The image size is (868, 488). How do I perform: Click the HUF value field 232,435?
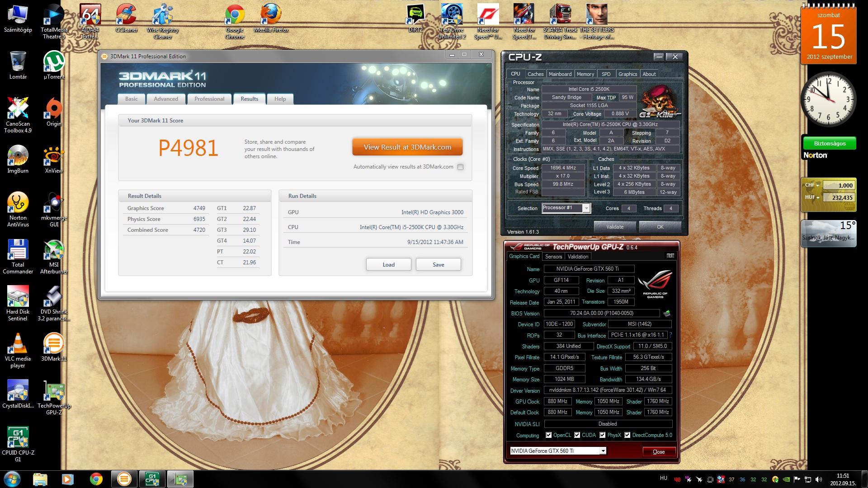[x=838, y=197]
